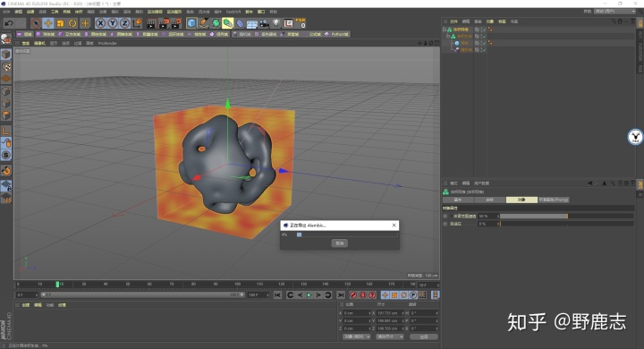The image size is (644, 349).
Task: Open the object relative coordinate dropdown
Action: [356, 336]
